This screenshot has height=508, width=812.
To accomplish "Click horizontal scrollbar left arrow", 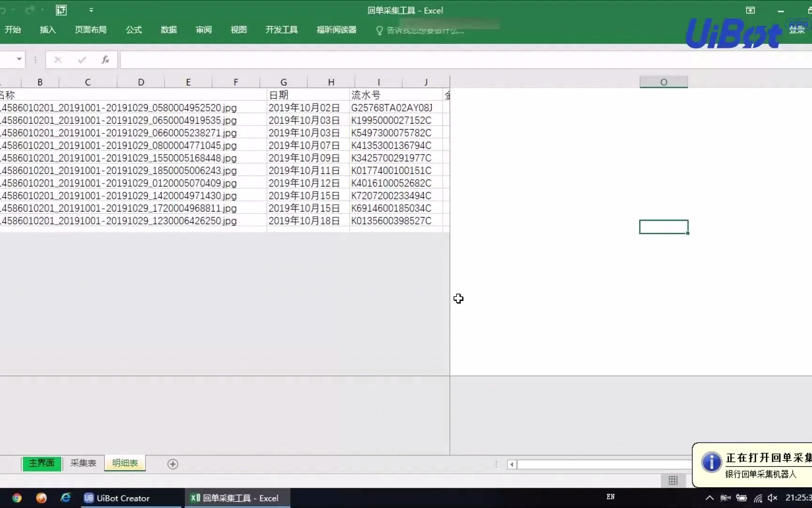I will click(512, 464).
